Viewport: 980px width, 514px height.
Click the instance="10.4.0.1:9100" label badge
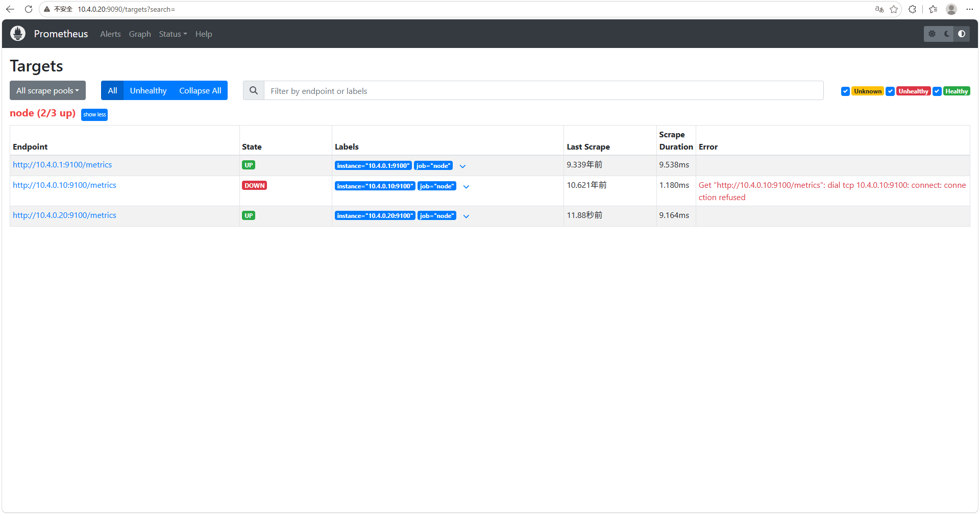tap(373, 166)
